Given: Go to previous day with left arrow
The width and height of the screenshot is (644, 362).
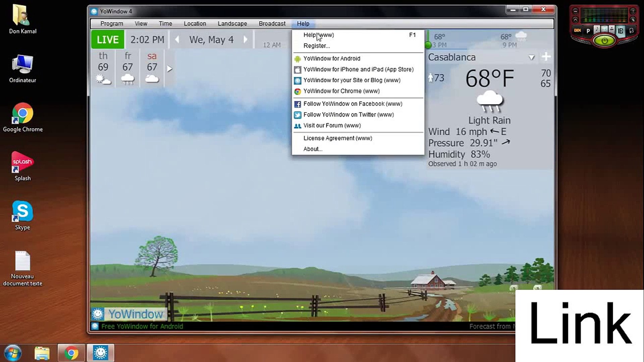Looking at the screenshot, I should tap(177, 40).
